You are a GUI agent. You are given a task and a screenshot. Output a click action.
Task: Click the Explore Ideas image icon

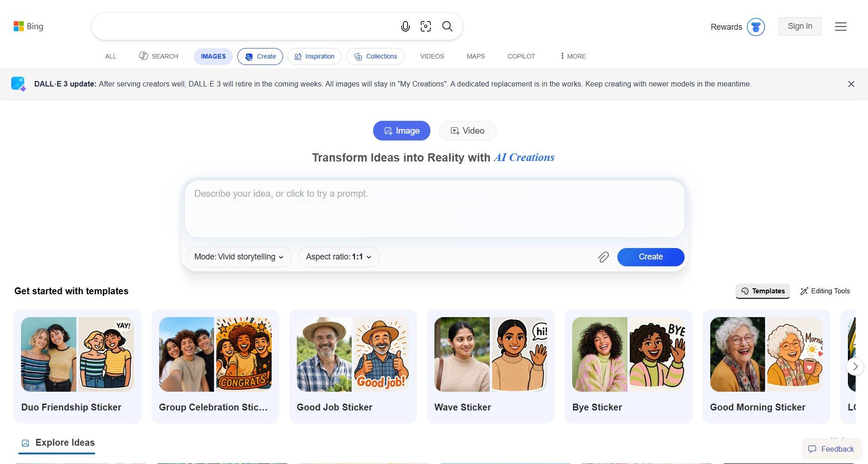[26, 443]
